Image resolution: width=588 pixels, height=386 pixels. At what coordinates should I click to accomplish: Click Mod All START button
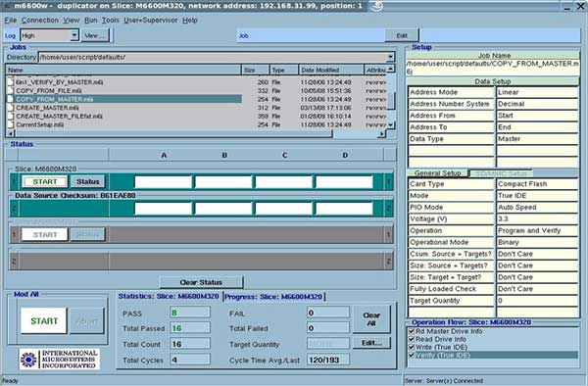[x=44, y=320]
